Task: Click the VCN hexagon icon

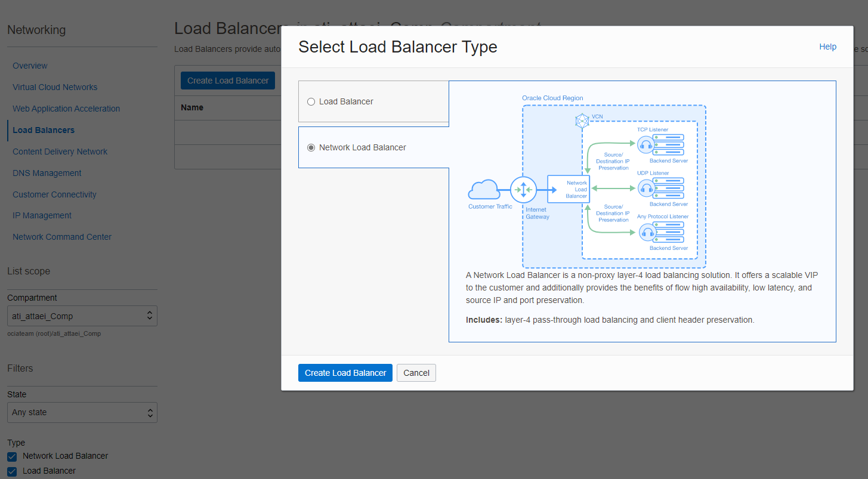Action: click(582, 121)
